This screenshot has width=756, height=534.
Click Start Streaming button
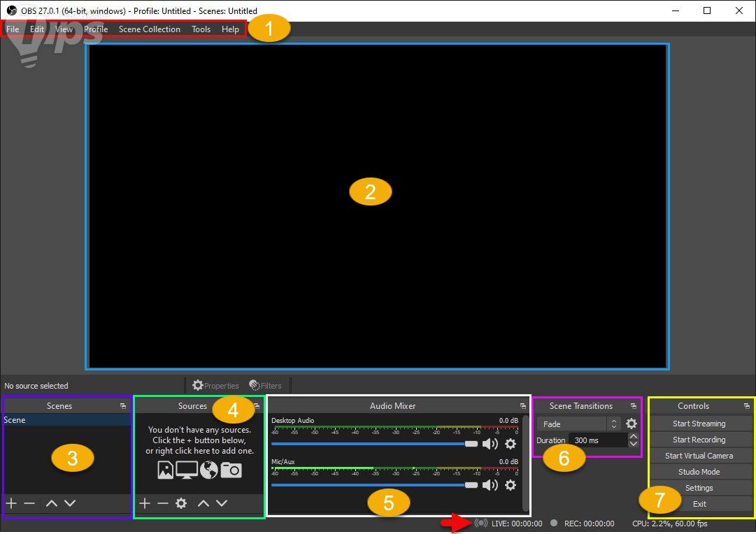699,424
